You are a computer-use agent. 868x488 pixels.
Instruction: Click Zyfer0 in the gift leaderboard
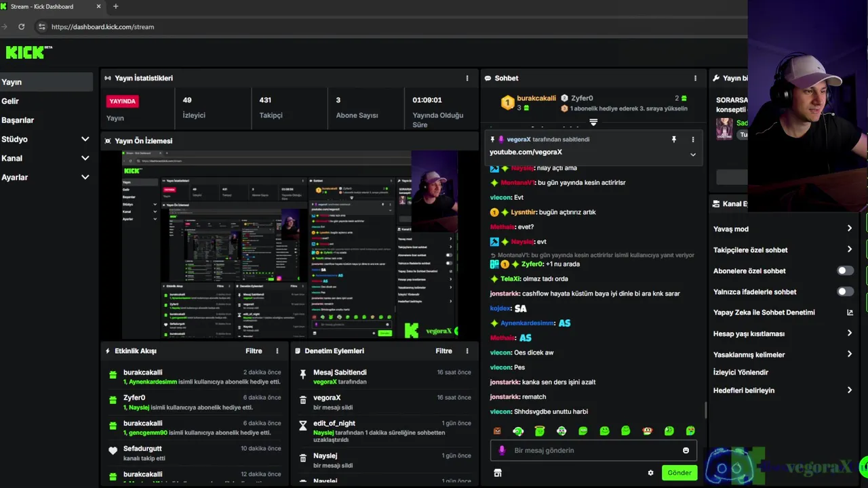[x=582, y=98]
